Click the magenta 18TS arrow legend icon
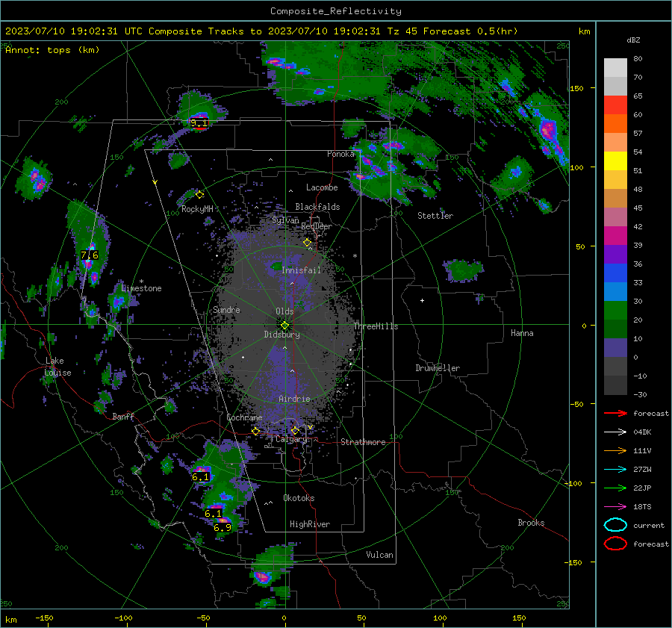Screen dimensions: 672x628 (x=615, y=506)
